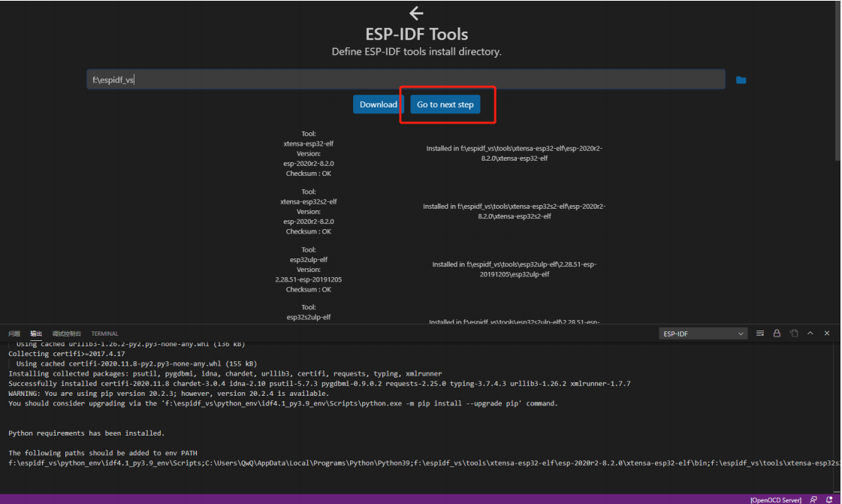This screenshot has height=504, width=842.
Task: Open the output log in editor icon
Action: [x=794, y=333]
